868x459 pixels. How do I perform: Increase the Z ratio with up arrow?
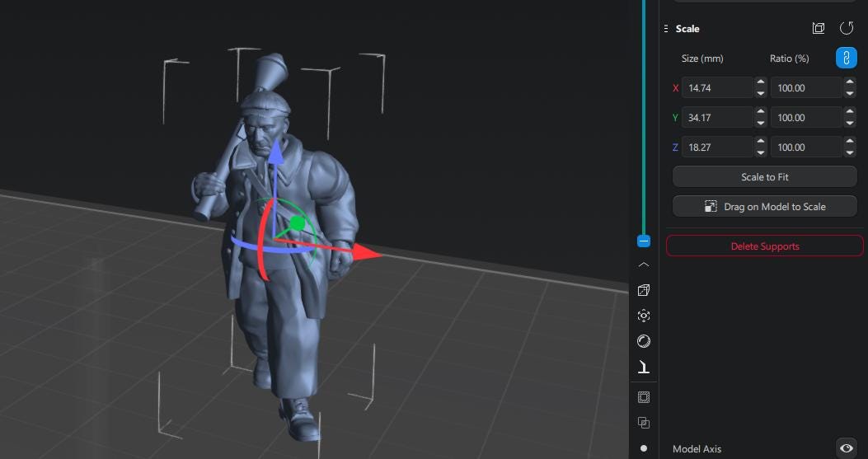click(850, 142)
